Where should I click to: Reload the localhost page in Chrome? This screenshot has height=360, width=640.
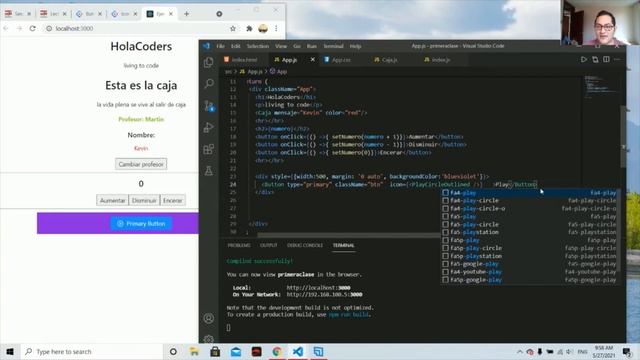coord(33,28)
